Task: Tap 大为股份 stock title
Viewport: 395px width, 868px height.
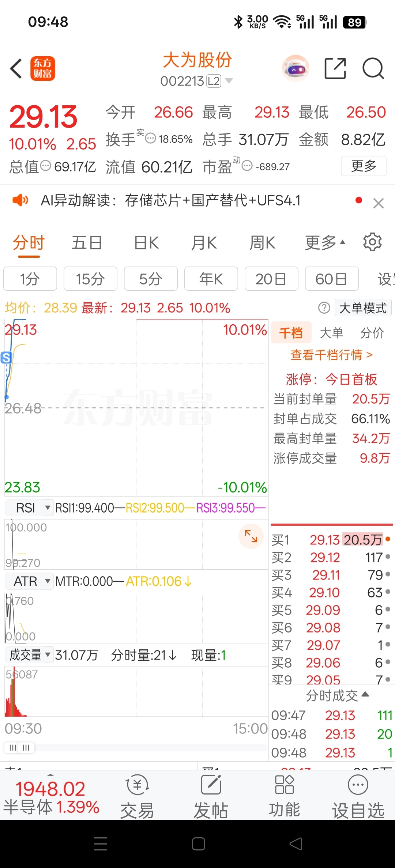Action: (197, 60)
